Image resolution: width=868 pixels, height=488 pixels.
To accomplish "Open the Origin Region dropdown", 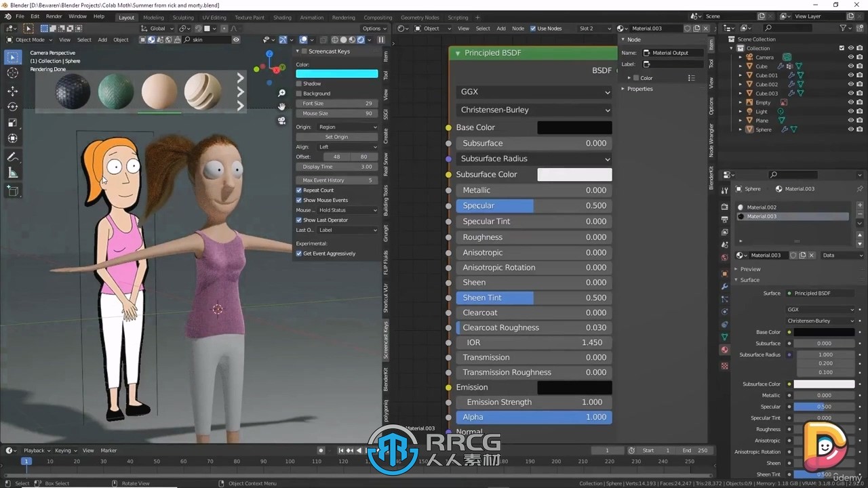I will (x=347, y=127).
